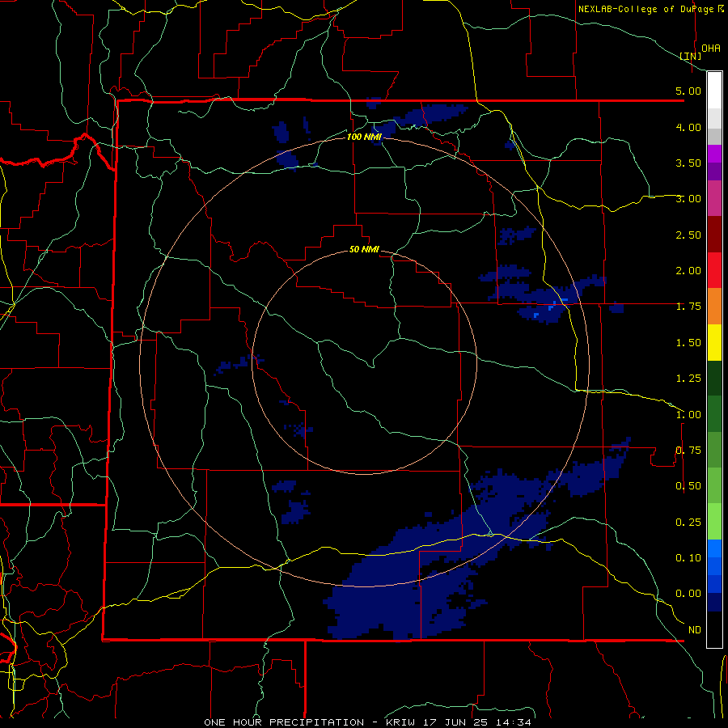This screenshot has height=728, width=728.
Task: Click the 1.50 scale value
Action: [688, 343]
